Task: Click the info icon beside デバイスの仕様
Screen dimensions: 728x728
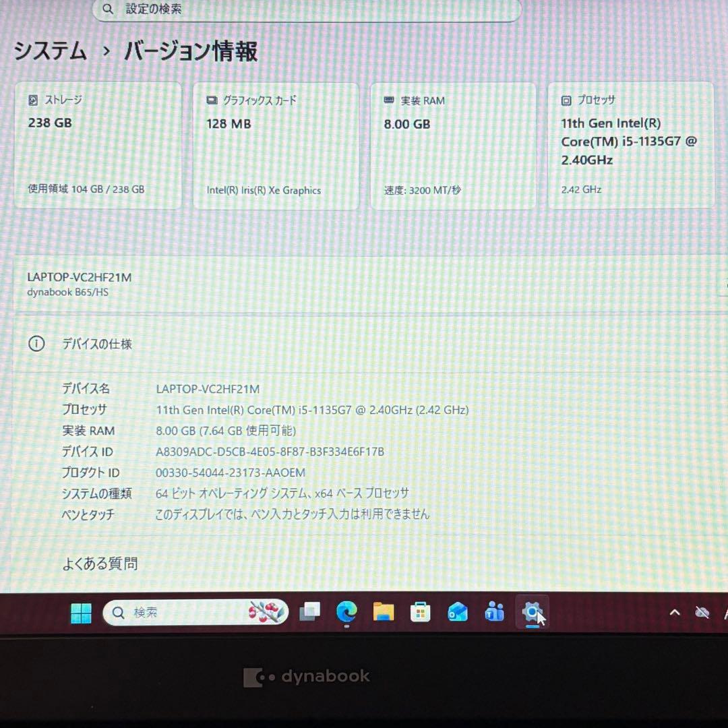Action: click(x=36, y=344)
